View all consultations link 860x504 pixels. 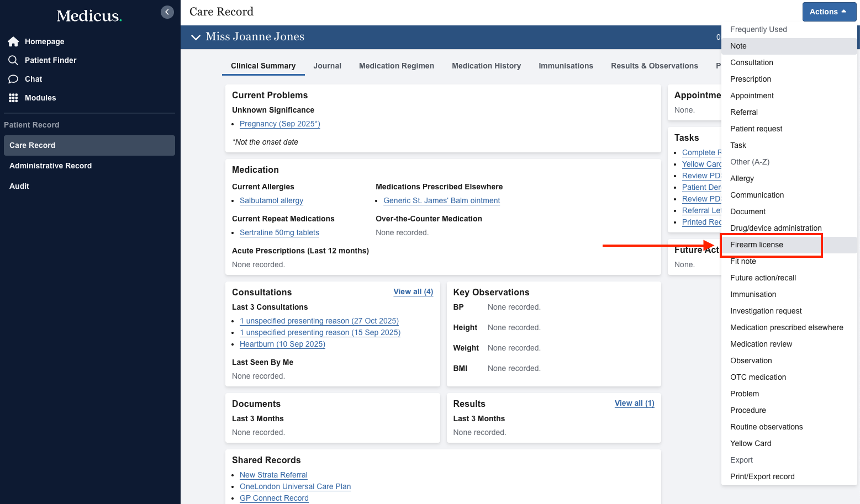(x=413, y=291)
